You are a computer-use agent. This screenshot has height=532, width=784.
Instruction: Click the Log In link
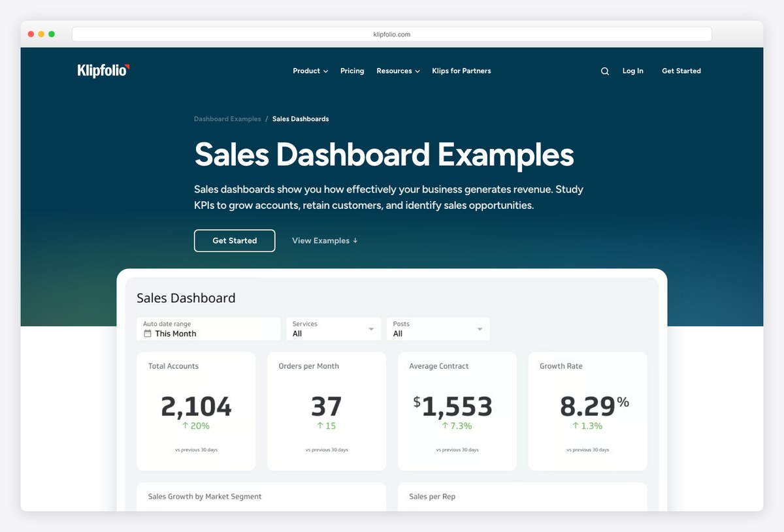coord(632,71)
